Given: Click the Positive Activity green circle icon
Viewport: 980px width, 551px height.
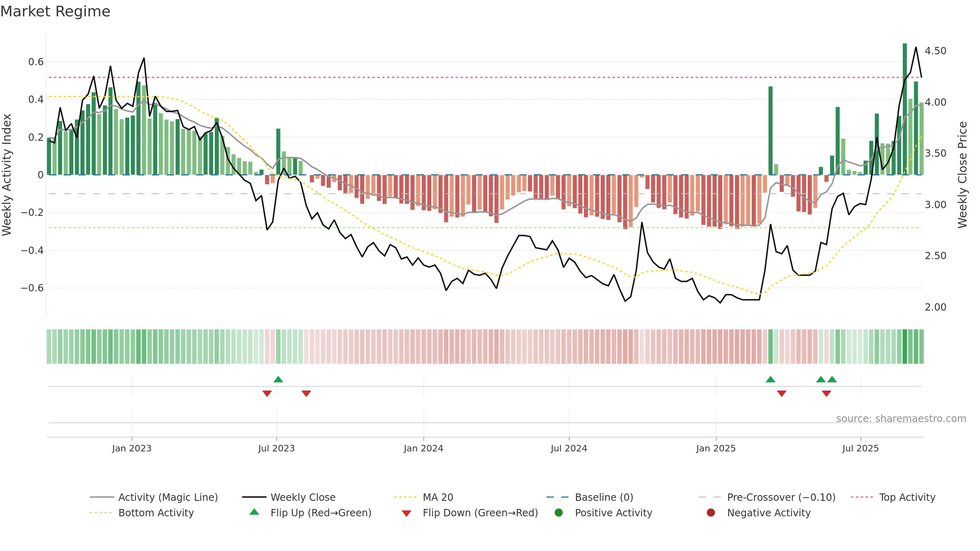Looking at the screenshot, I should click(559, 513).
